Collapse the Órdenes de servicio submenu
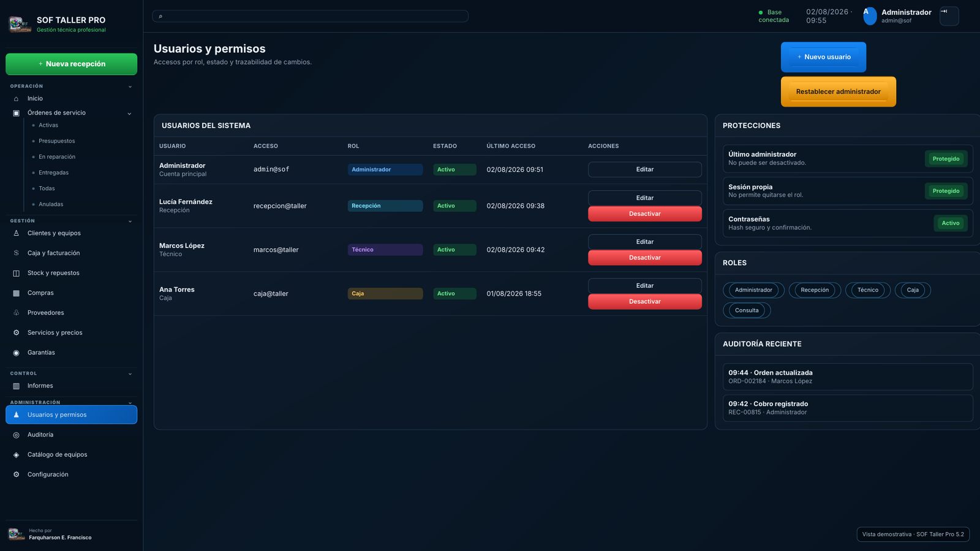This screenshot has width=980, height=551. point(129,113)
